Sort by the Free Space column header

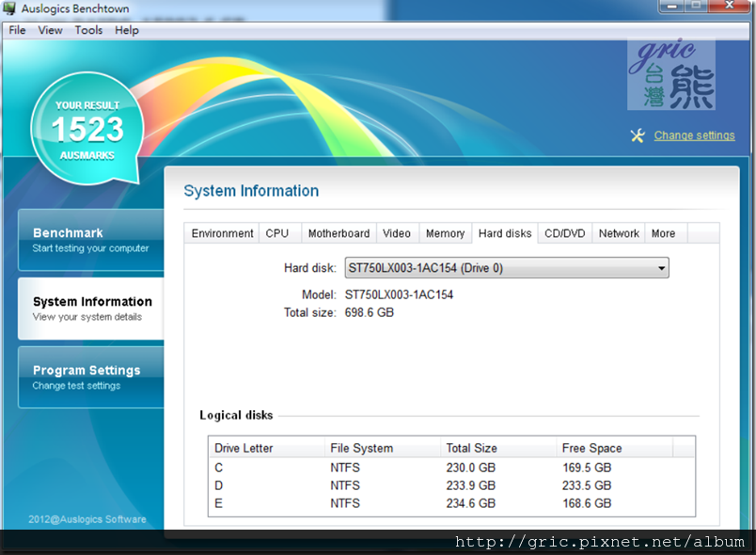614,448
